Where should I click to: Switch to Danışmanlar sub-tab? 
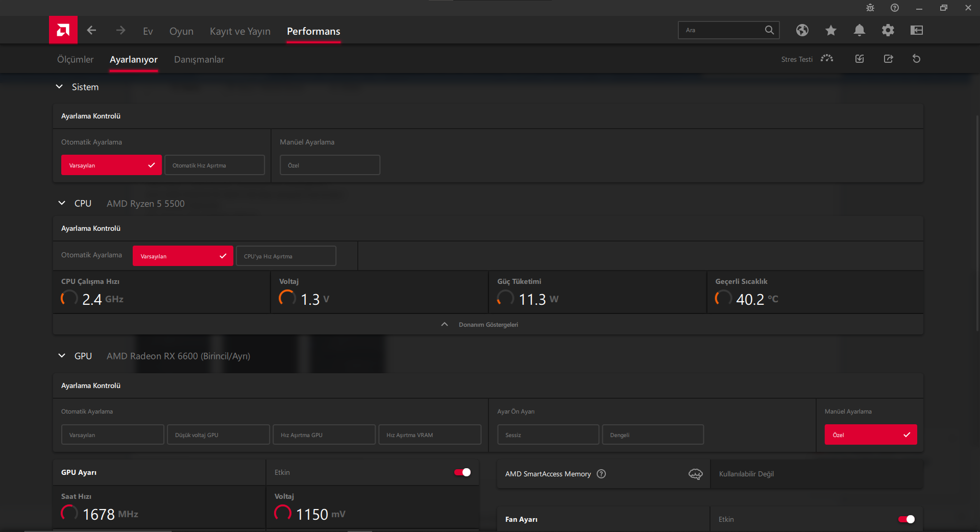click(199, 59)
